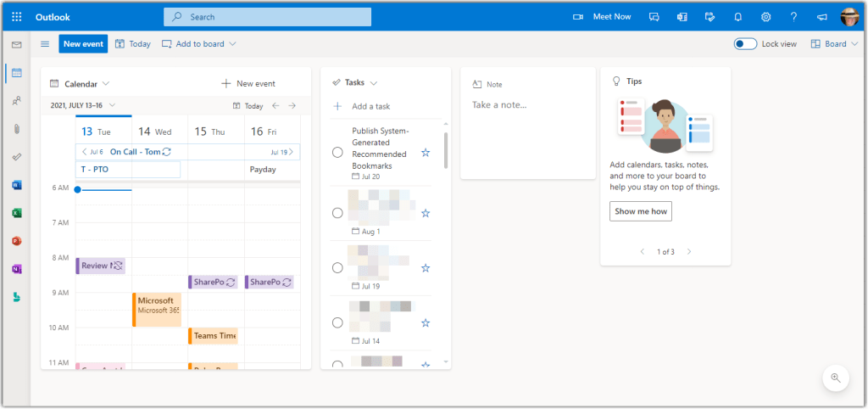The image size is (868, 409).
Task: Expand the Add to board dropdown
Action: (x=199, y=44)
